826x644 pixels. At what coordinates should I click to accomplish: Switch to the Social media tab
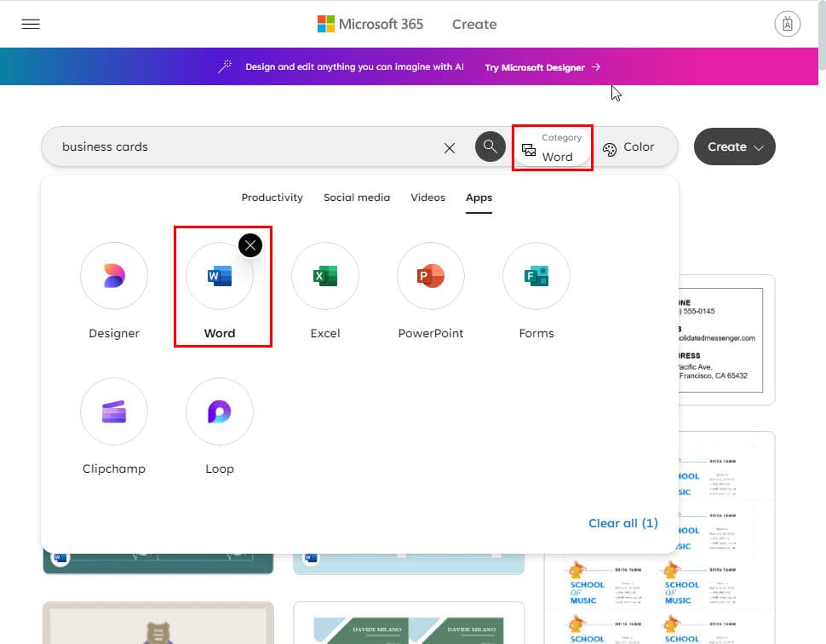tap(357, 198)
